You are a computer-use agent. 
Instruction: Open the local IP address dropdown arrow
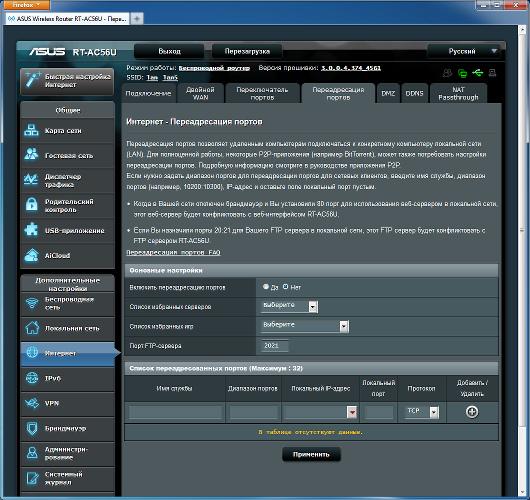pos(352,412)
